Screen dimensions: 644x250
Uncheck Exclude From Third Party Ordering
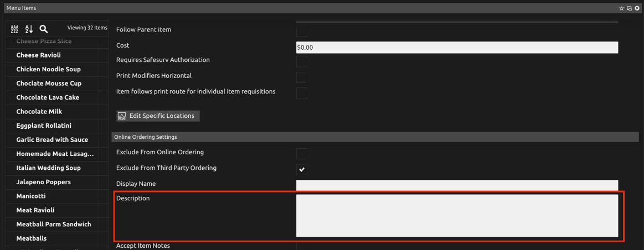point(301,170)
